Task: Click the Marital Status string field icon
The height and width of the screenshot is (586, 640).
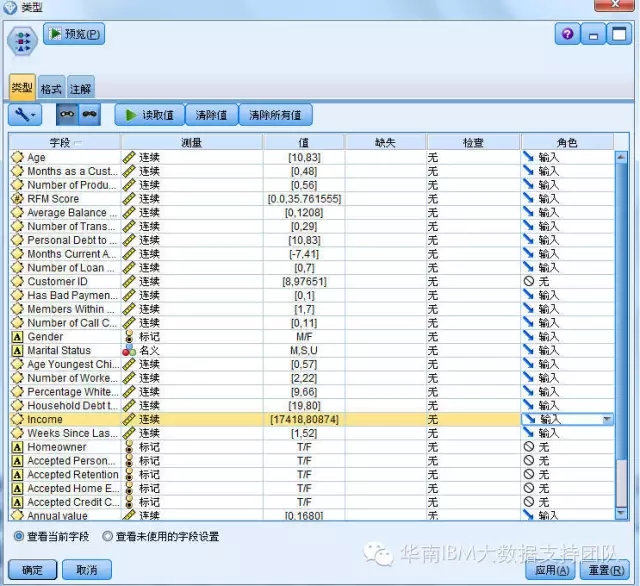Action: (17, 351)
